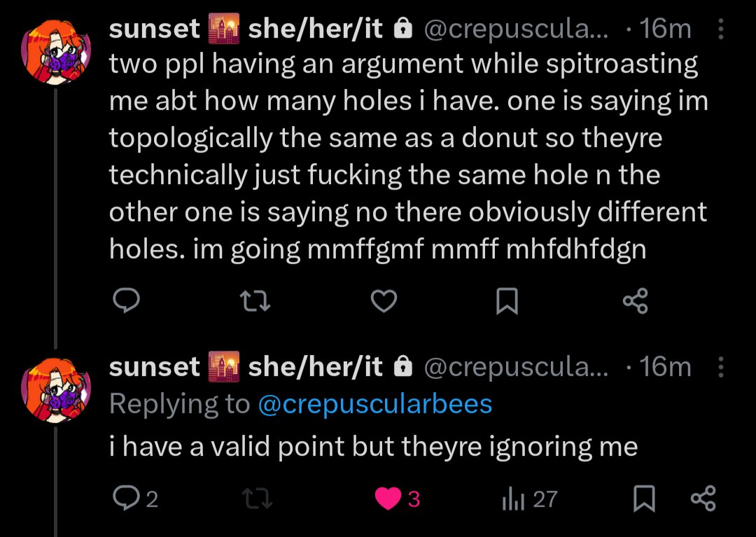
Task: Click the sunset display name on reply
Action: (155, 368)
